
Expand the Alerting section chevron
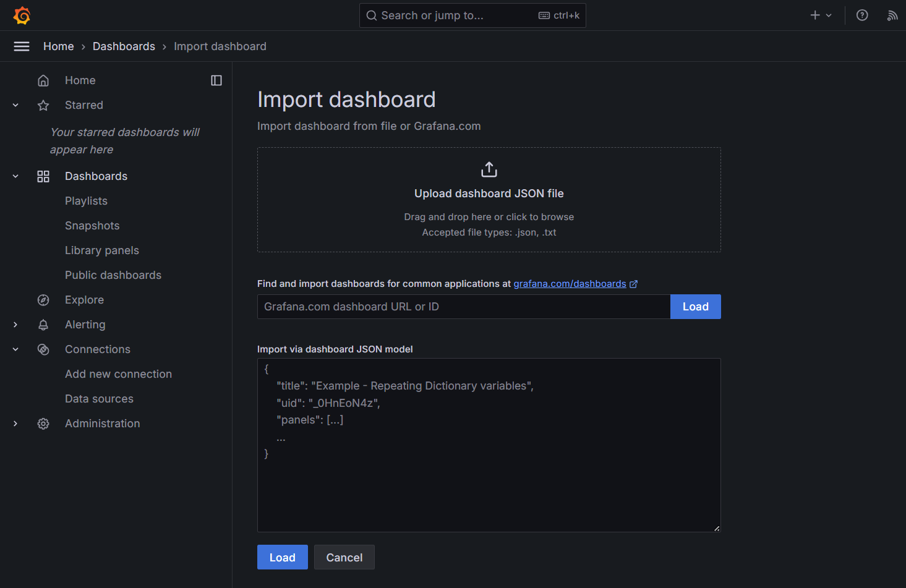[x=15, y=325]
